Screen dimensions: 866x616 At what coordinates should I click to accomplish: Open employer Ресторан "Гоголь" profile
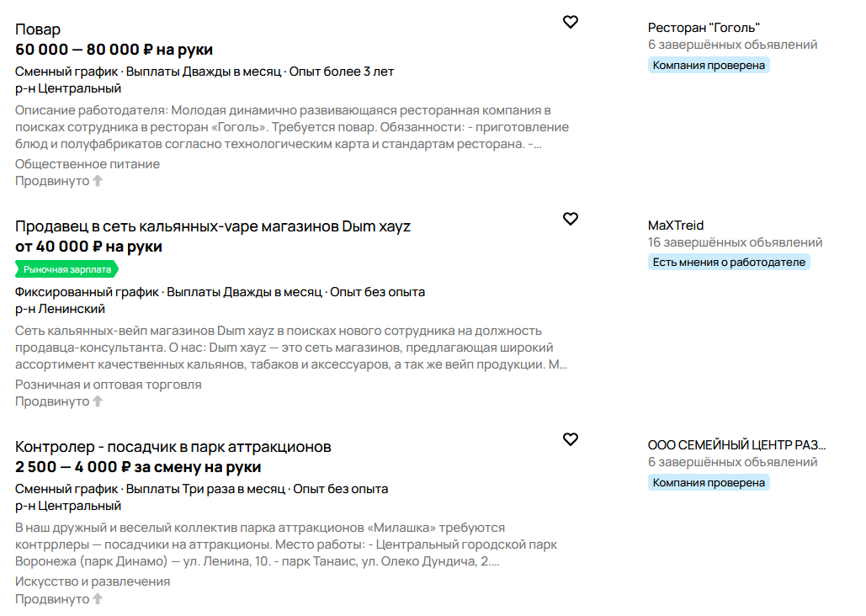[704, 28]
